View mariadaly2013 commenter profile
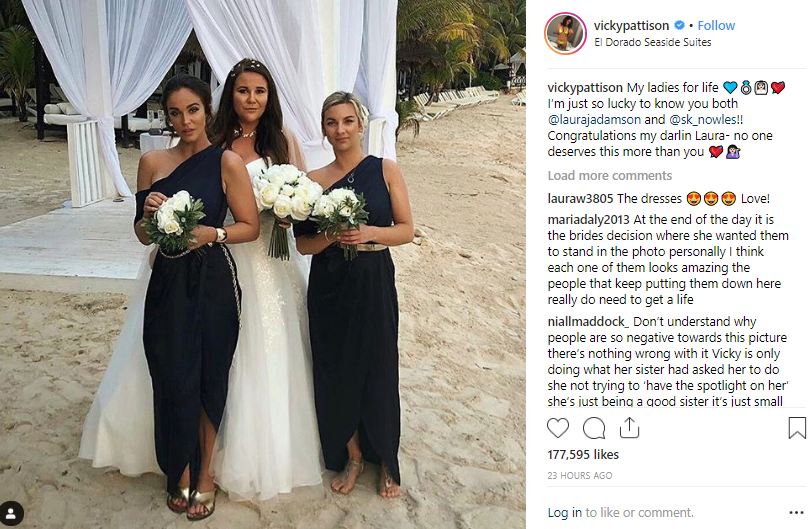Image resolution: width=811 pixels, height=529 pixels. [x=589, y=220]
